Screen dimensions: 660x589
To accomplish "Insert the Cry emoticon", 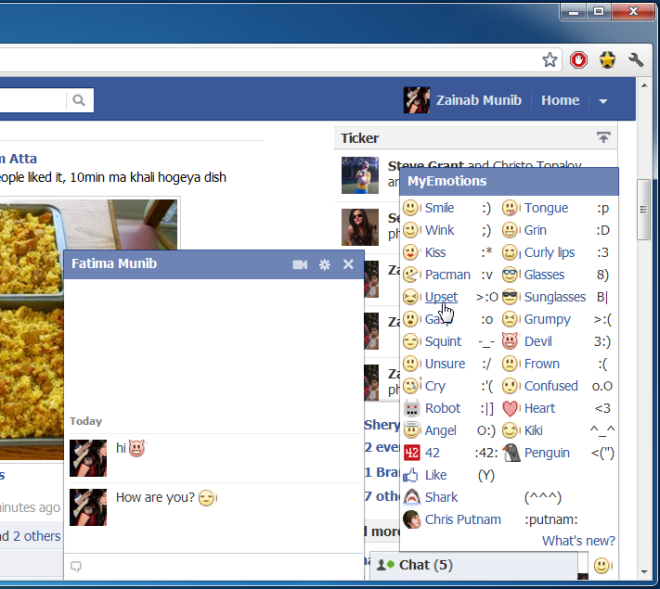I will (435, 386).
